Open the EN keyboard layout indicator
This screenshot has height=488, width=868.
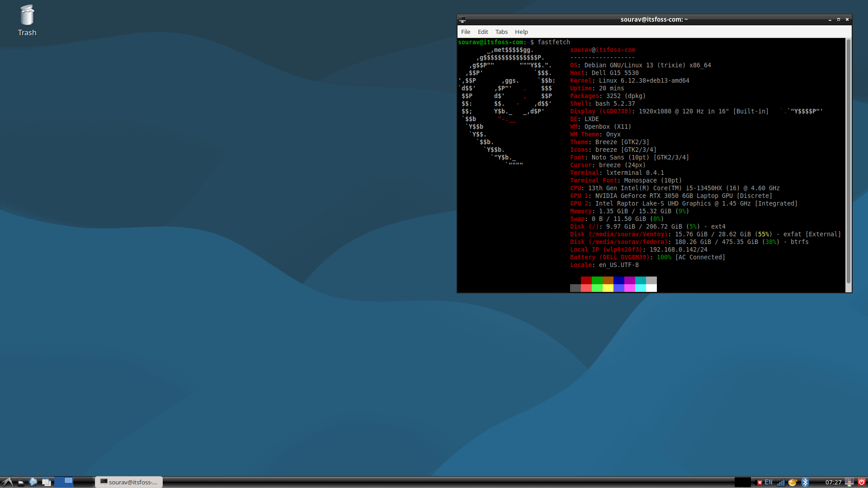coord(769,482)
